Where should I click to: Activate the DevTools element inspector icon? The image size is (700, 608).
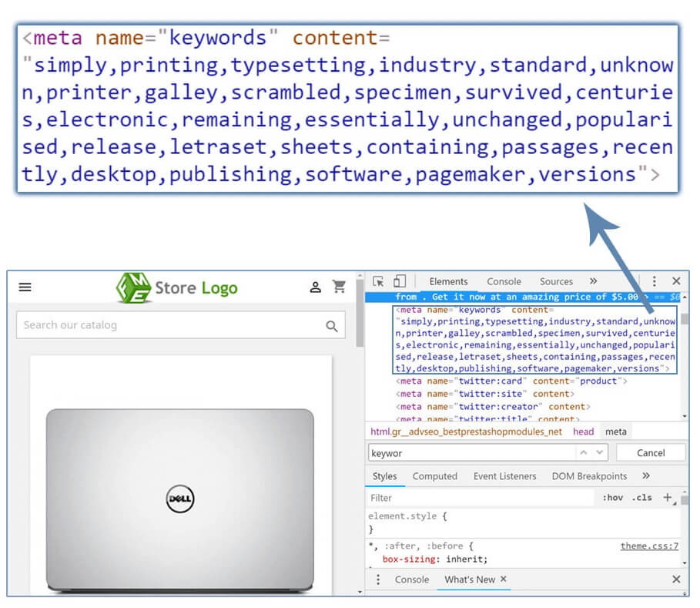pyautogui.click(x=378, y=281)
